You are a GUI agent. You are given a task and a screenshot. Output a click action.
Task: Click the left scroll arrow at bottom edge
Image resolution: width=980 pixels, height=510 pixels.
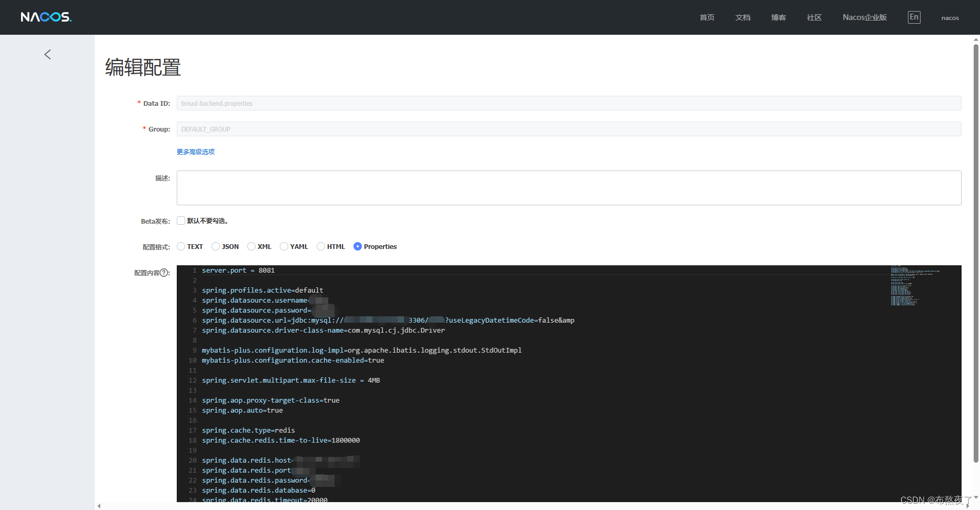pyautogui.click(x=99, y=506)
